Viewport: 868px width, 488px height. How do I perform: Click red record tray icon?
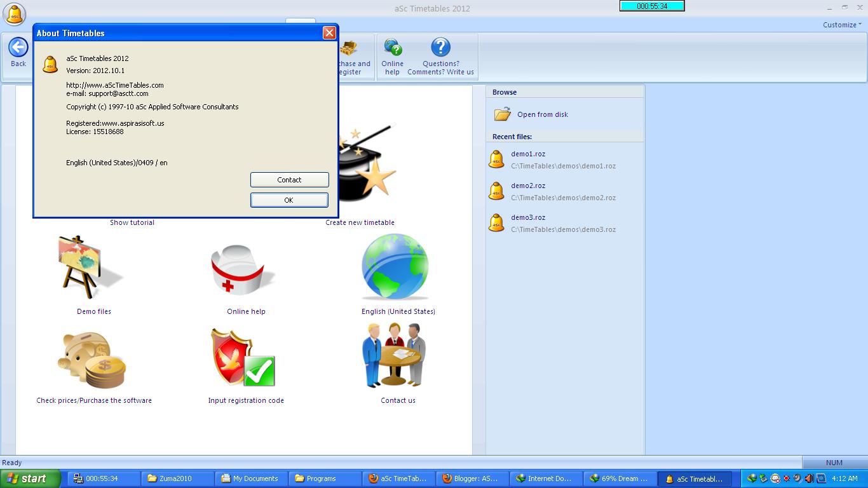click(787, 478)
